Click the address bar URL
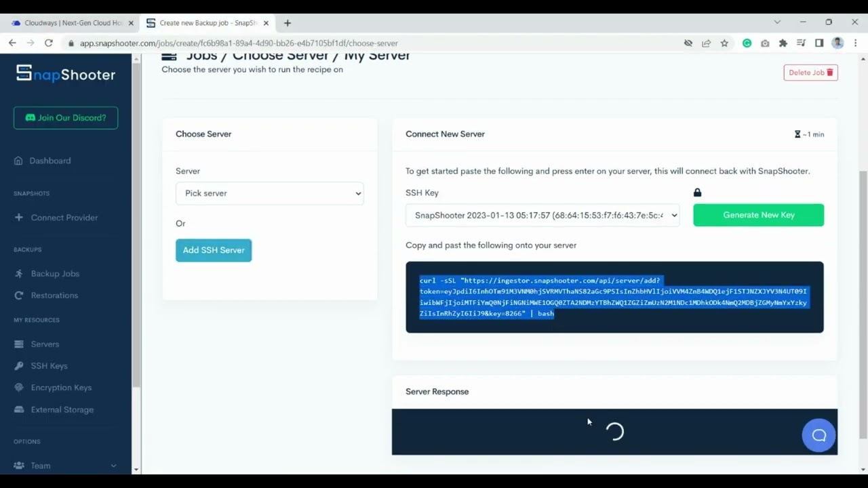 tap(239, 43)
